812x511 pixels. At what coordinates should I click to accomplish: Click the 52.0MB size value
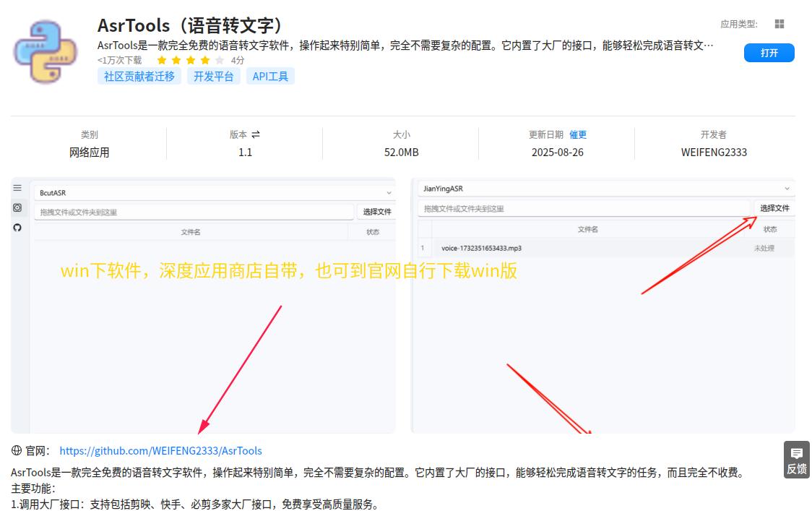(402, 153)
